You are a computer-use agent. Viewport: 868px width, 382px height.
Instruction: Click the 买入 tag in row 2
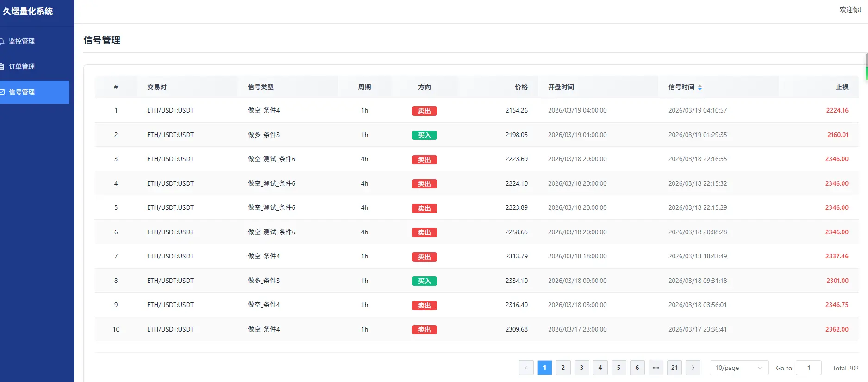coord(424,135)
